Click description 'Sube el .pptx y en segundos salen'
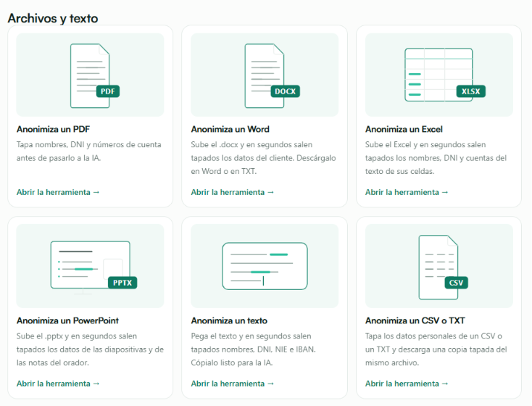 (x=77, y=336)
